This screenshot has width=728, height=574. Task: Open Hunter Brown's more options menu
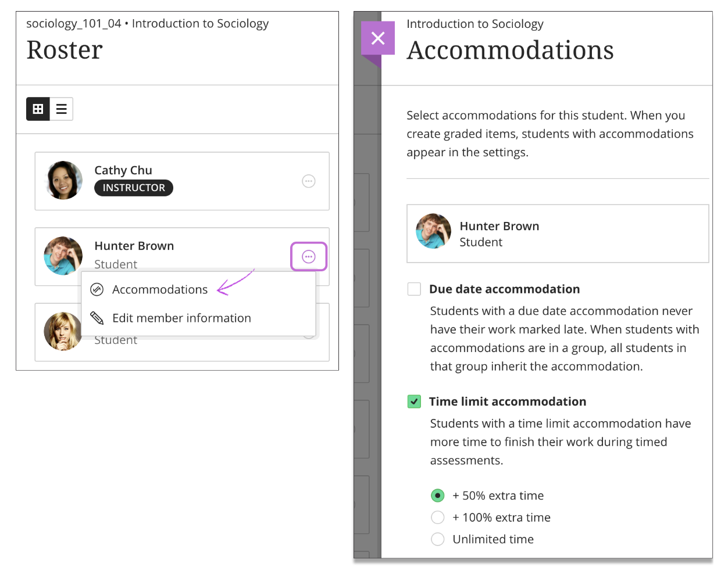(309, 257)
